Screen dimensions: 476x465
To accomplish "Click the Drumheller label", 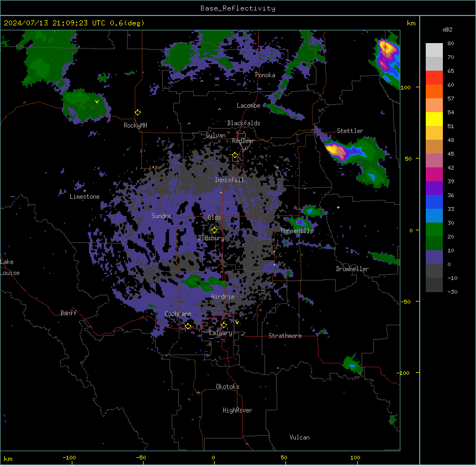I will 352,269.
